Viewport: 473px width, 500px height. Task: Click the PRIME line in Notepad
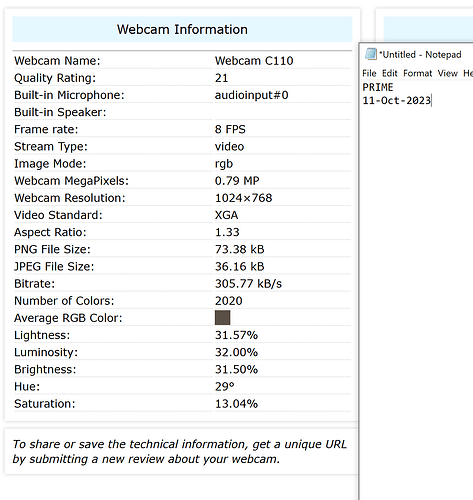tap(378, 87)
